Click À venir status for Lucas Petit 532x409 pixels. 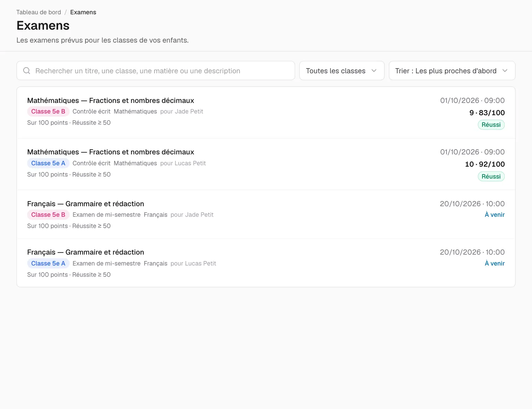[495, 263]
